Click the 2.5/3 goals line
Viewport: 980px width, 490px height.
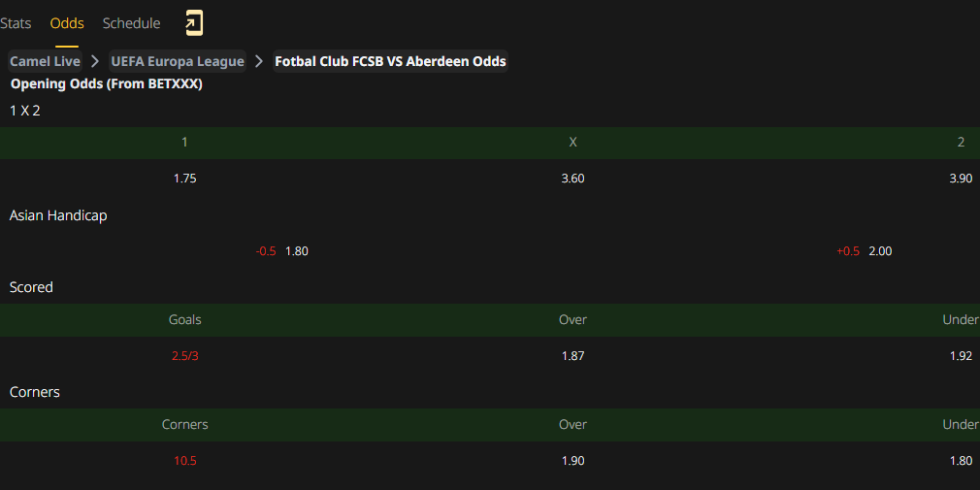pos(185,356)
